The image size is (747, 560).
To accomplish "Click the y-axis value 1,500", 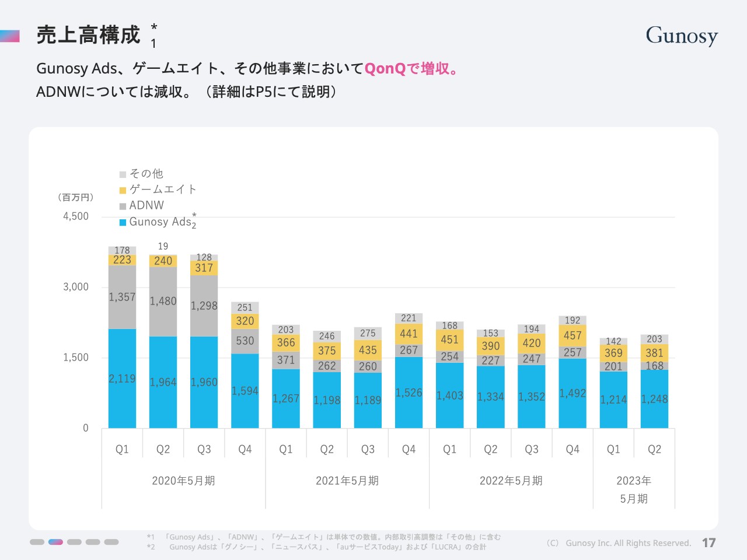I will [x=76, y=358].
